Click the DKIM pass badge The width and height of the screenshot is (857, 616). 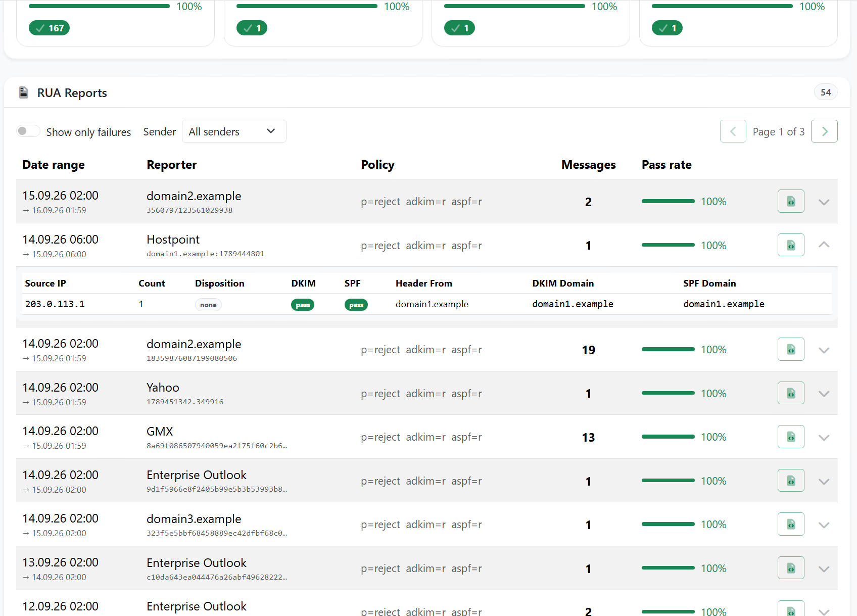point(303,305)
